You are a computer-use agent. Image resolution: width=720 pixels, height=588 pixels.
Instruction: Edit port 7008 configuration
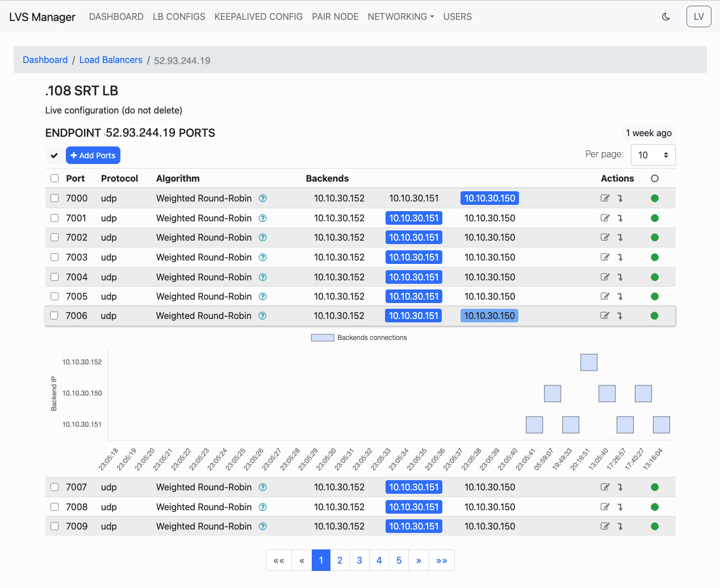[x=605, y=507]
